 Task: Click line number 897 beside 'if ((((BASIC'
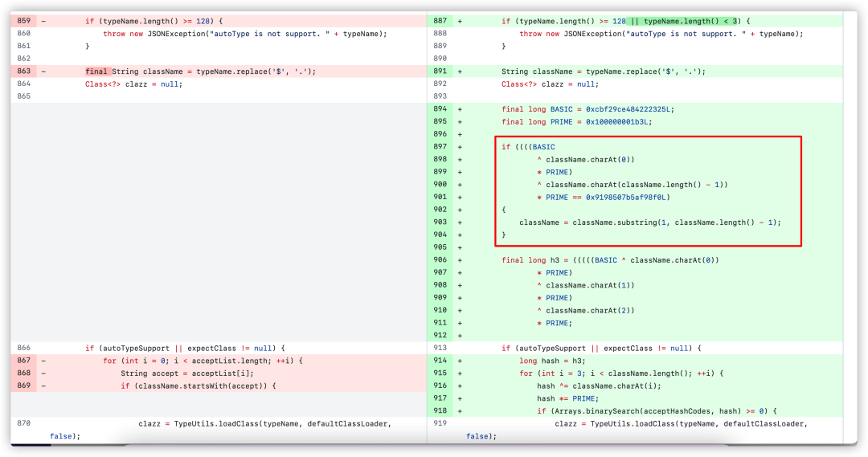tap(440, 147)
